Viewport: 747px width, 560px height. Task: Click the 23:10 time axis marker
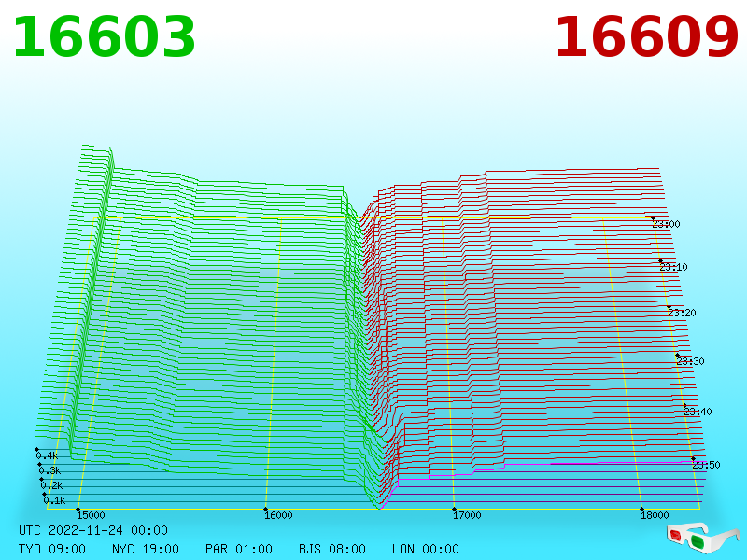click(x=673, y=267)
